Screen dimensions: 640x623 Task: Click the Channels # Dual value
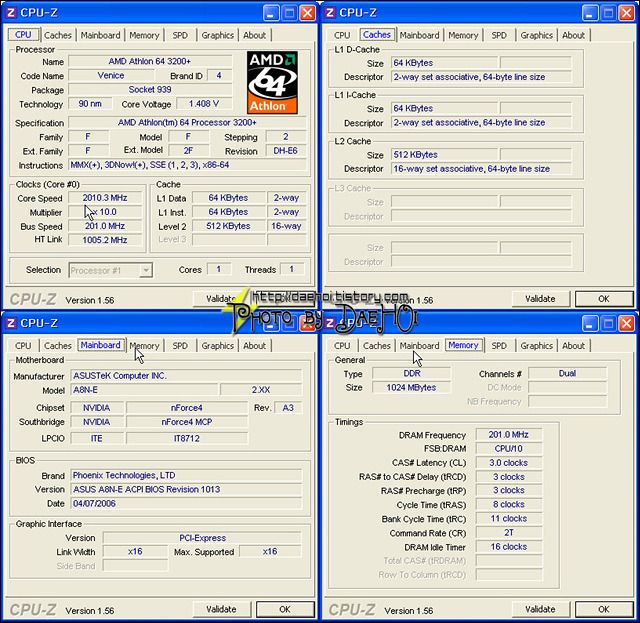pos(567,374)
